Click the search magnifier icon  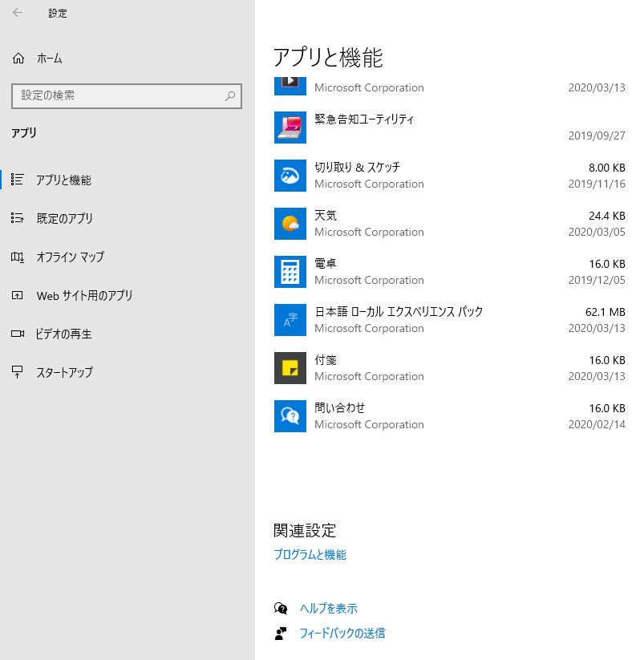click(x=230, y=96)
